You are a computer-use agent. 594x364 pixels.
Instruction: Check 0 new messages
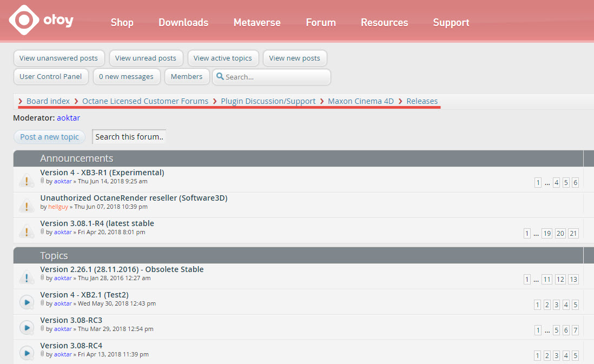(127, 76)
